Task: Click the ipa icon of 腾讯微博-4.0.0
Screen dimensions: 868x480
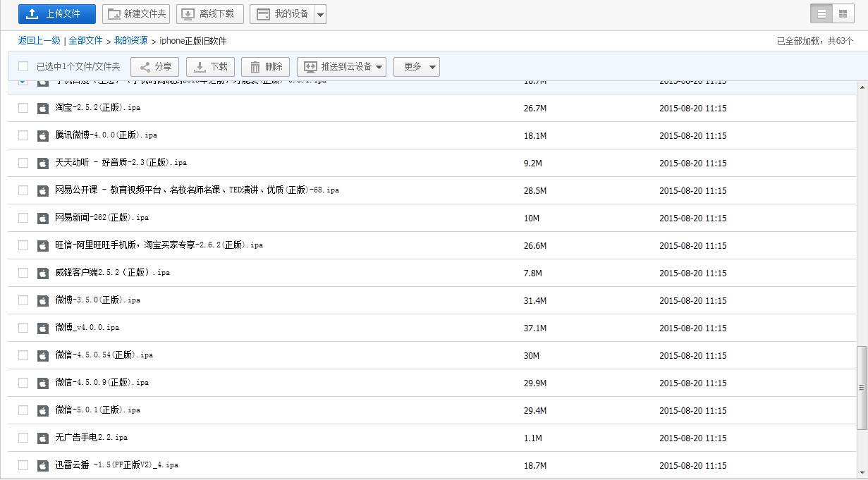Action: pyautogui.click(x=43, y=136)
